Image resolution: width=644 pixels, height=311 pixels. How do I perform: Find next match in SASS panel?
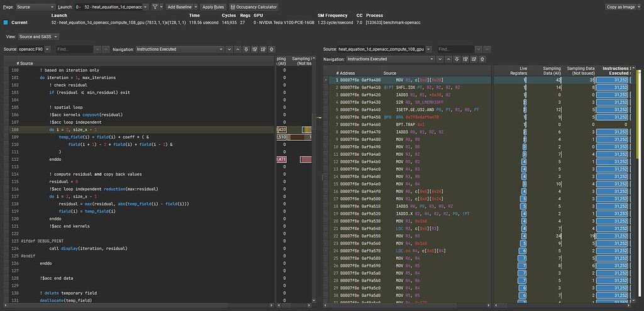point(479,49)
